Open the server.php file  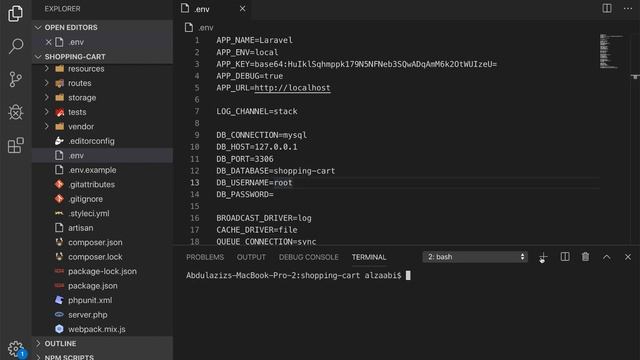point(102,315)
